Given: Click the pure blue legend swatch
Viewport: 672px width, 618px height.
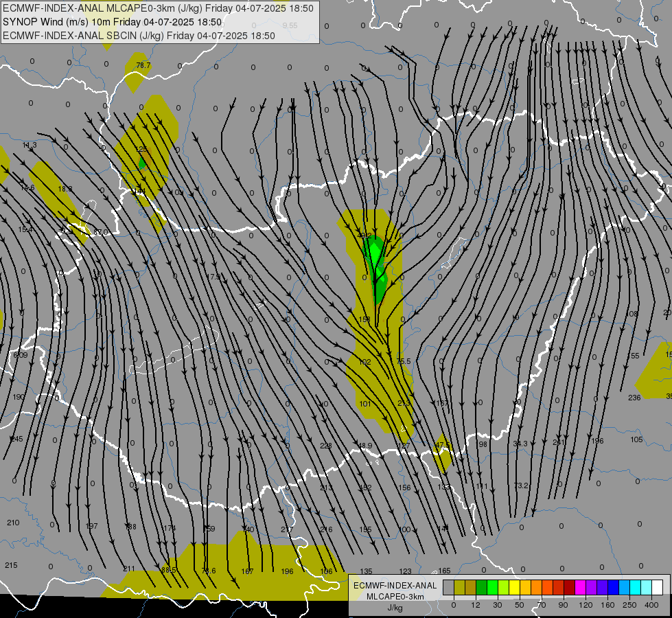Looking at the screenshot, I should click(613, 588).
